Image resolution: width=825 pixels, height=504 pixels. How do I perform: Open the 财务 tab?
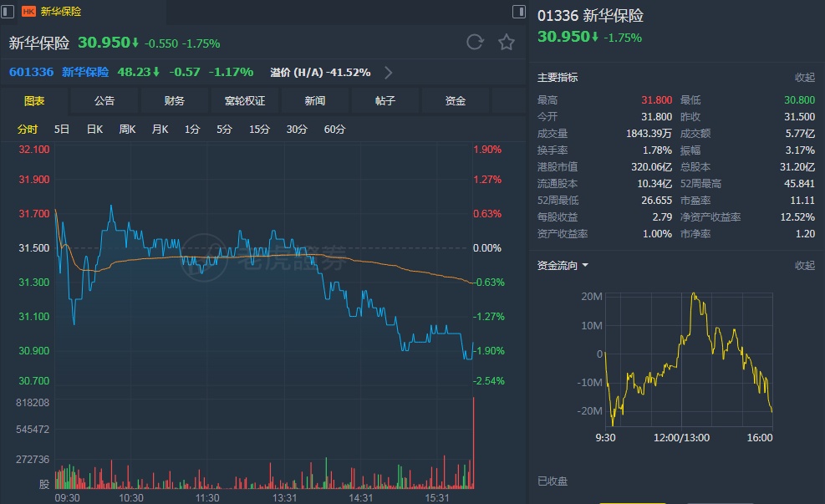pyautogui.click(x=175, y=101)
